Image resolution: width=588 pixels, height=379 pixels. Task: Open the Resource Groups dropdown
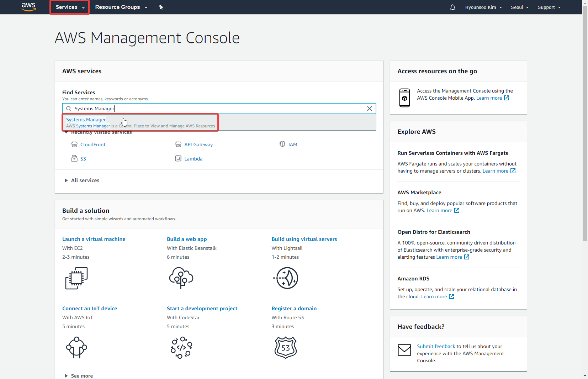coord(121,7)
